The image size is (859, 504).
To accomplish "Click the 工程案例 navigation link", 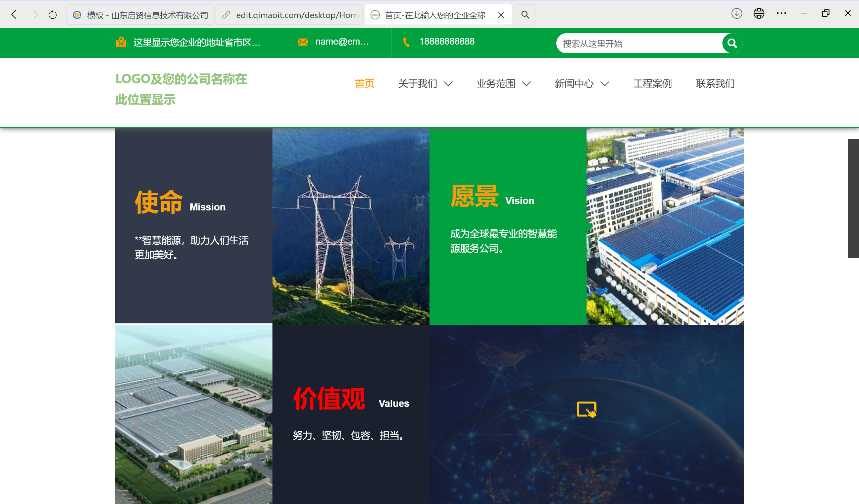I will point(652,83).
